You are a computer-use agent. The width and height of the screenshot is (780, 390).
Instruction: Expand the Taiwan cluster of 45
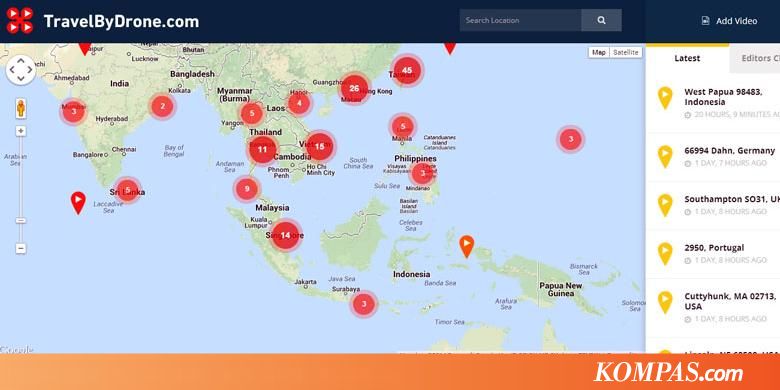(x=407, y=71)
